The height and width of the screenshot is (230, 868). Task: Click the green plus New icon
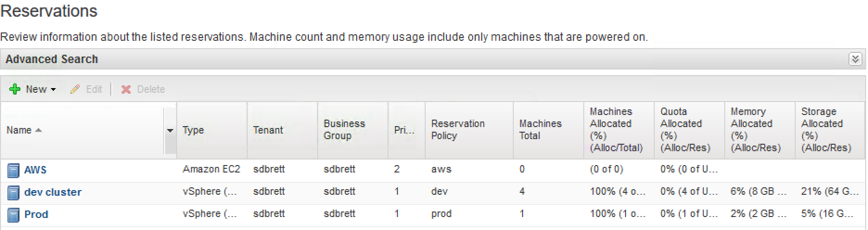tap(15, 89)
